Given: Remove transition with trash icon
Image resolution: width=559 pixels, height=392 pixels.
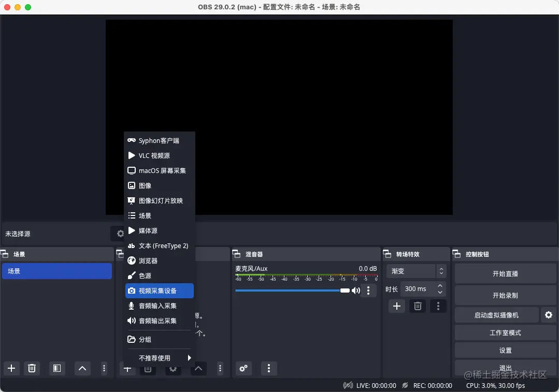Looking at the screenshot, I should tap(418, 306).
